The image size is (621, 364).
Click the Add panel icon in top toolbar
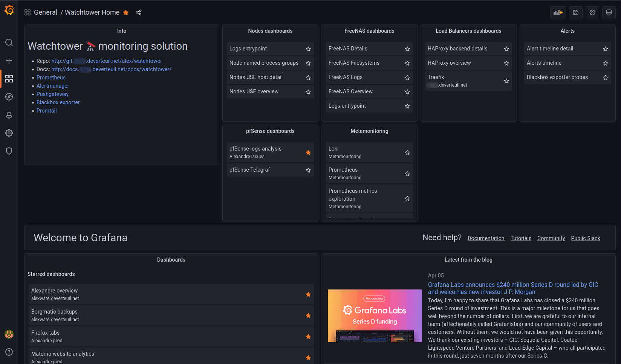(558, 12)
